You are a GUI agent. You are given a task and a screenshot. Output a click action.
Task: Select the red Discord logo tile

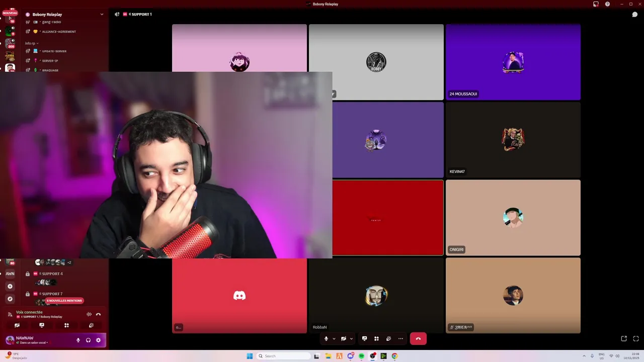click(x=239, y=296)
